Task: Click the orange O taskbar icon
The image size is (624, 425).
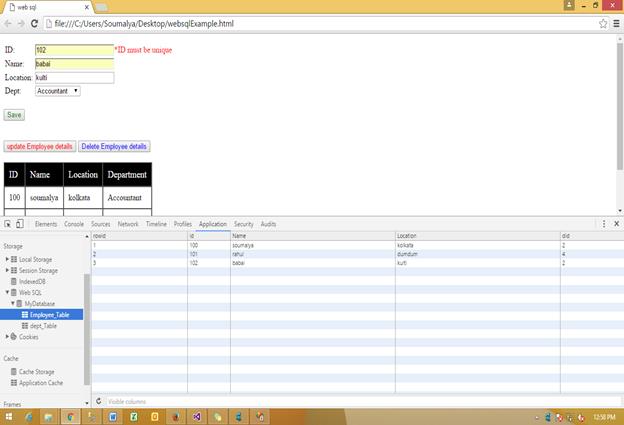Action: tap(154, 417)
